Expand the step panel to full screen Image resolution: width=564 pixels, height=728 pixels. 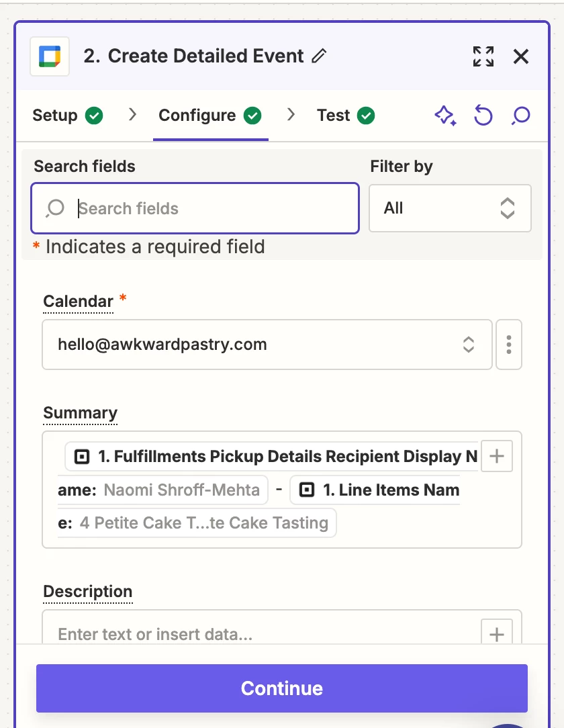pos(483,56)
